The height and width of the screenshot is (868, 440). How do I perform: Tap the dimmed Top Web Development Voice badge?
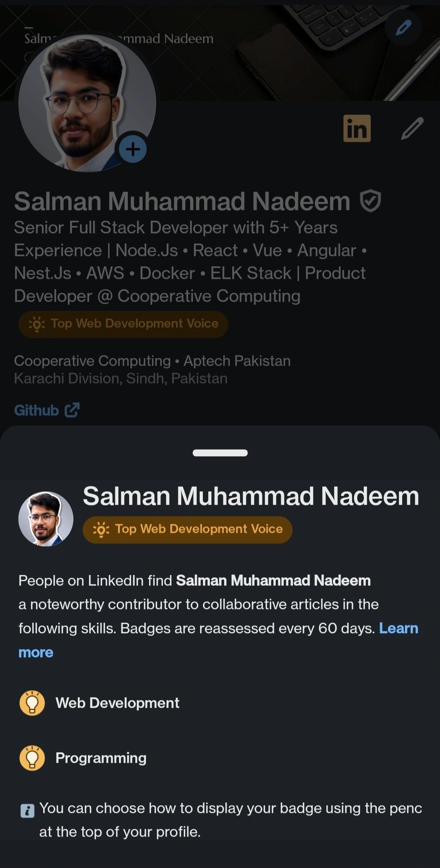(123, 324)
